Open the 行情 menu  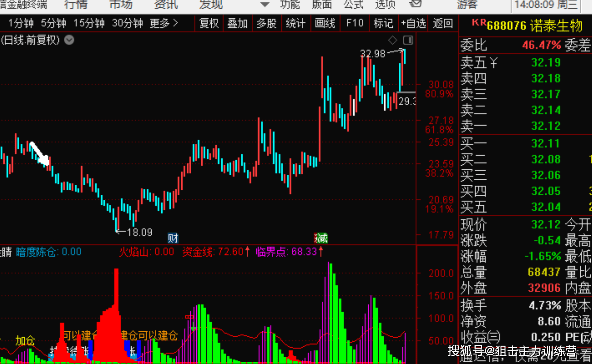[x=76, y=4]
